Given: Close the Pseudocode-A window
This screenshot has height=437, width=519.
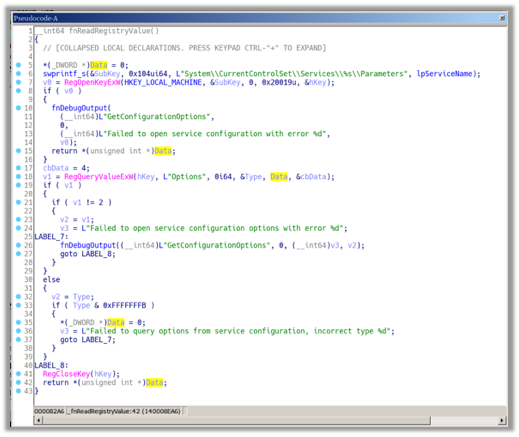Looking at the screenshot, I should [502, 18].
